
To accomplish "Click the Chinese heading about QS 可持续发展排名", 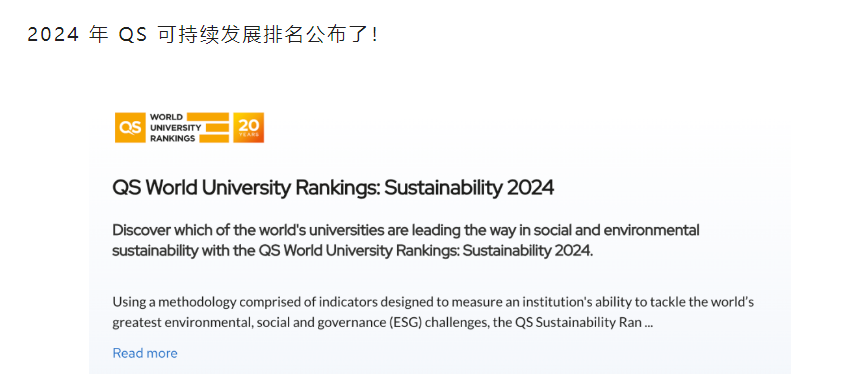I will tap(204, 35).
